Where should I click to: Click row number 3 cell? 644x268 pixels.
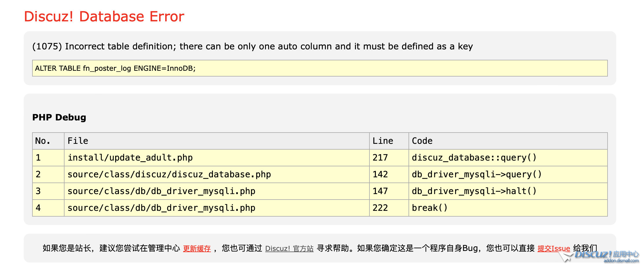48,191
